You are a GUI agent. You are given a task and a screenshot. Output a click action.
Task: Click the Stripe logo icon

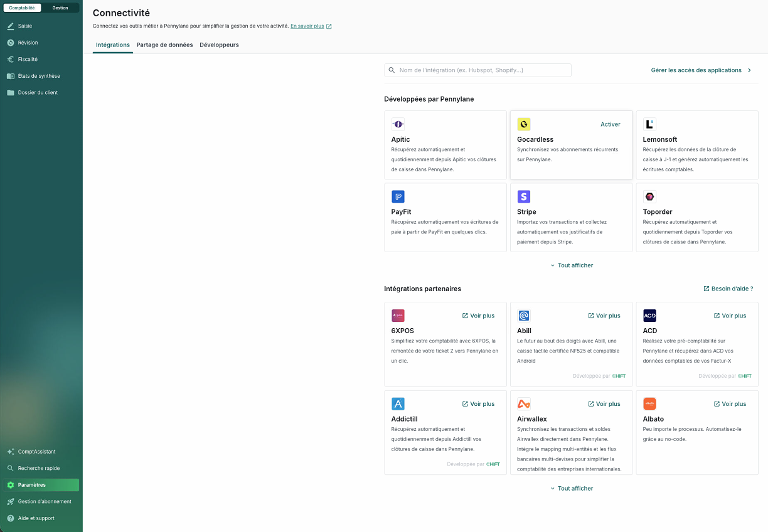click(x=523, y=197)
